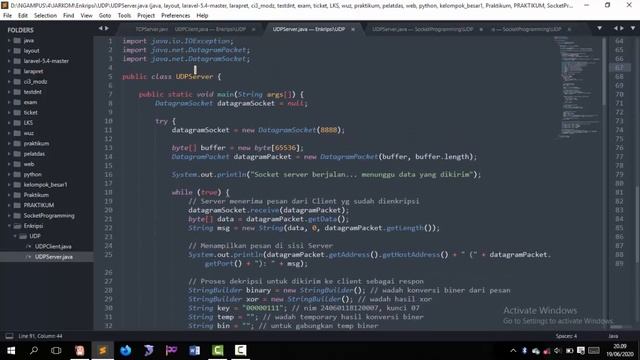Expand the layout folder arrow
This screenshot has width=640, height=360.
click(9, 51)
